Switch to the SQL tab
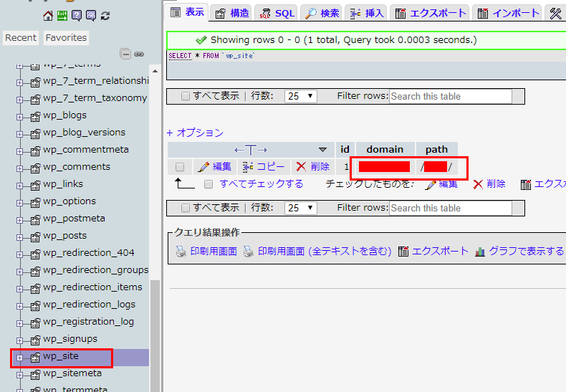566x392 pixels. (x=275, y=13)
